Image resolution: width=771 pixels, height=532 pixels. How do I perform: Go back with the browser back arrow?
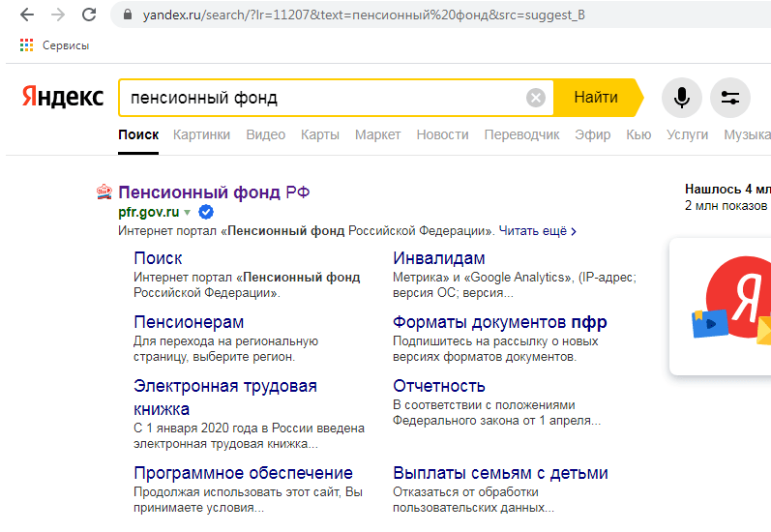pyautogui.click(x=27, y=15)
